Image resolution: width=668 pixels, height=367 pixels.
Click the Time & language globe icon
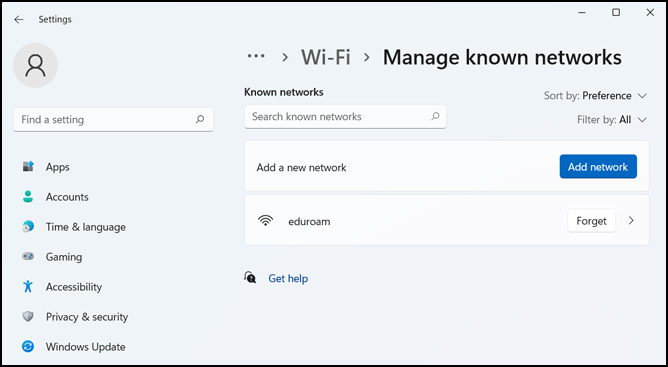coord(28,226)
